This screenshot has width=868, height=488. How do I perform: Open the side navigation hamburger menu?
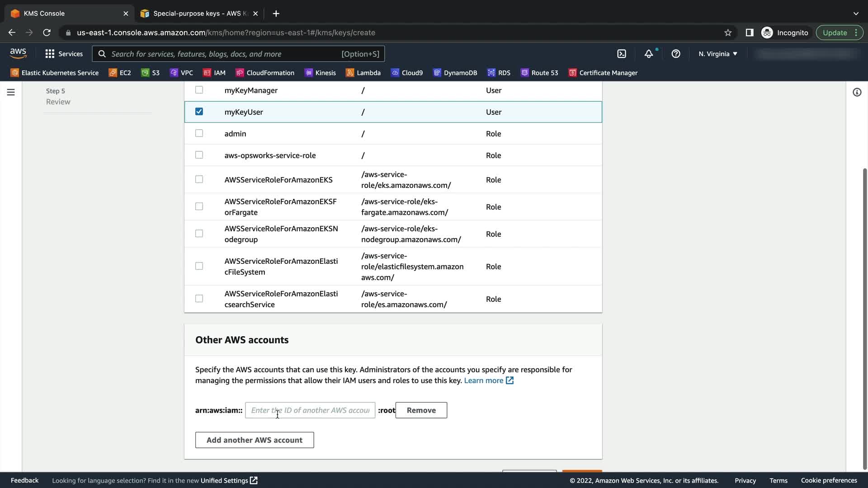point(11,92)
